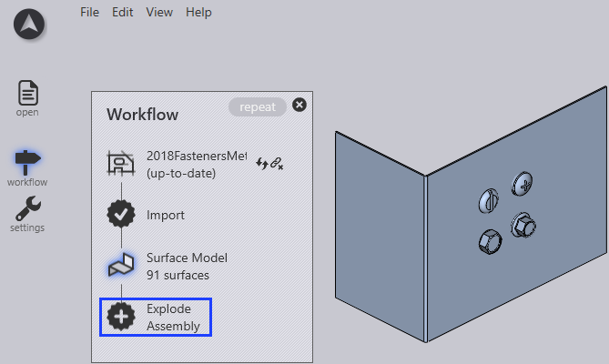The image size is (609, 364).
Task: Close the Workflow panel
Action: click(299, 105)
